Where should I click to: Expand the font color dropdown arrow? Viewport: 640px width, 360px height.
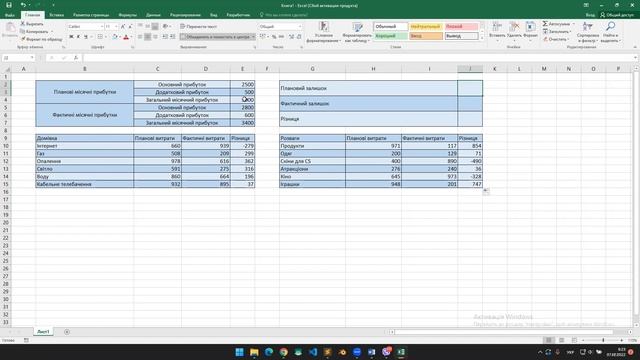(131, 37)
